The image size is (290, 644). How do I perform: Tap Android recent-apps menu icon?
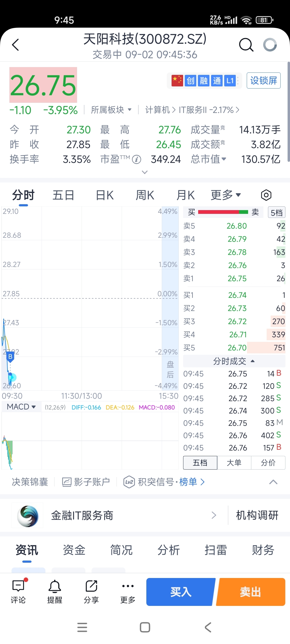click(82, 627)
